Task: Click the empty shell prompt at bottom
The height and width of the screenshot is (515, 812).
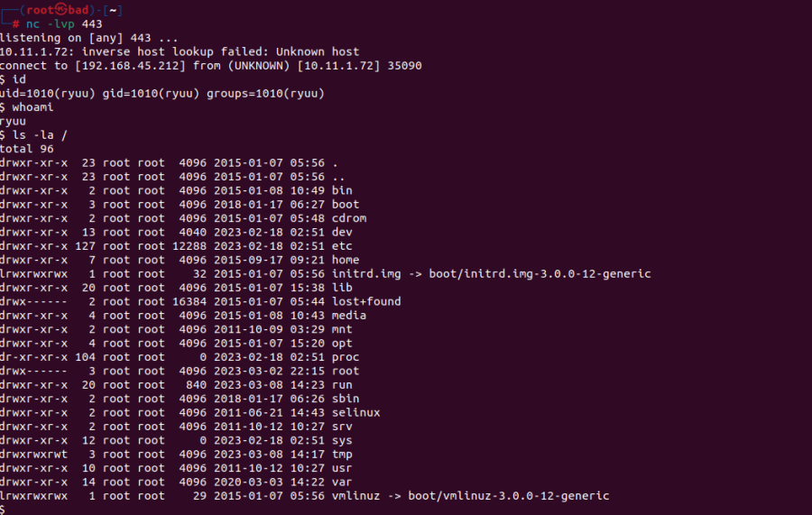Action: [x=3, y=510]
